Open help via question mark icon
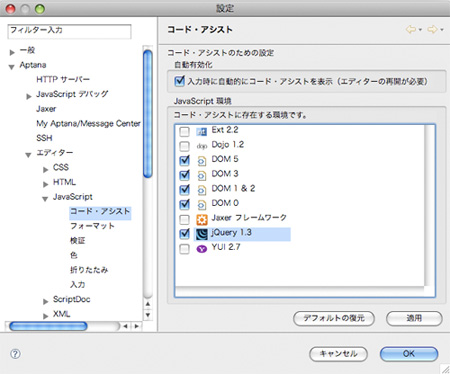This screenshot has width=450, height=374. pos(15,354)
